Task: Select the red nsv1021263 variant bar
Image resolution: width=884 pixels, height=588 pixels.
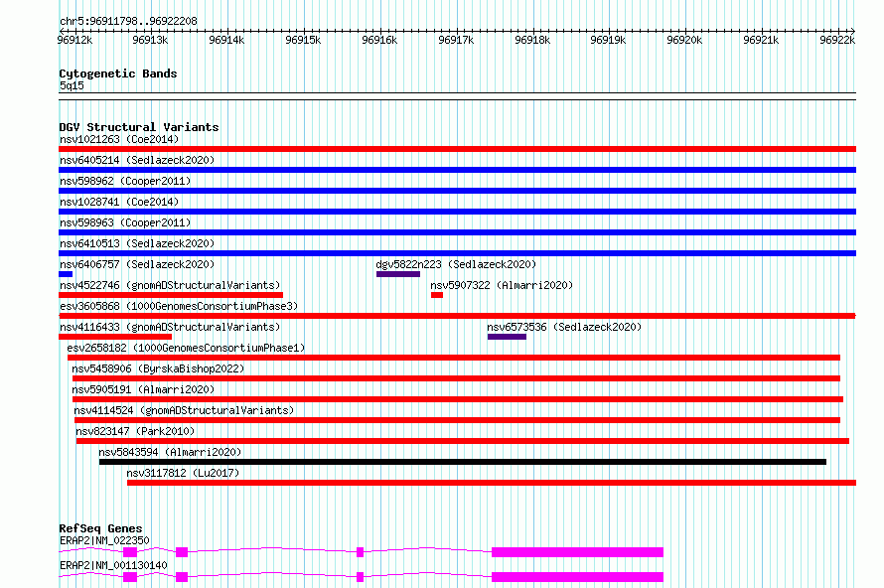Action: click(457, 149)
